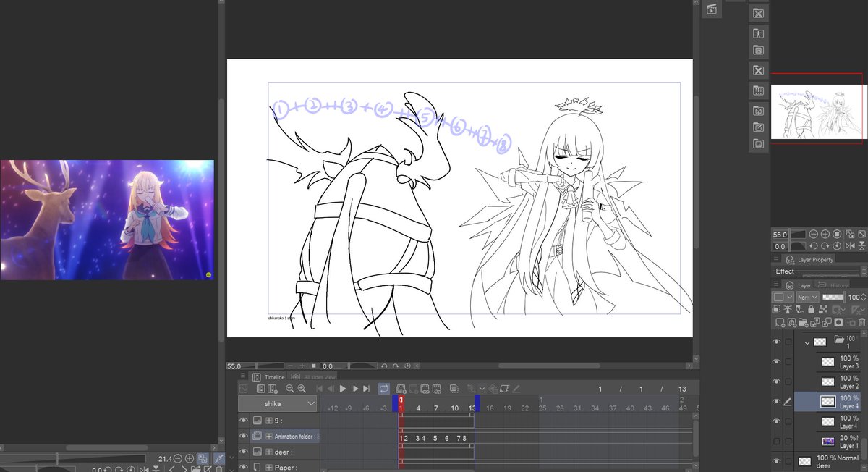Jump to the last timeline frame
Viewport: 868px width, 472px height.
click(x=366, y=389)
